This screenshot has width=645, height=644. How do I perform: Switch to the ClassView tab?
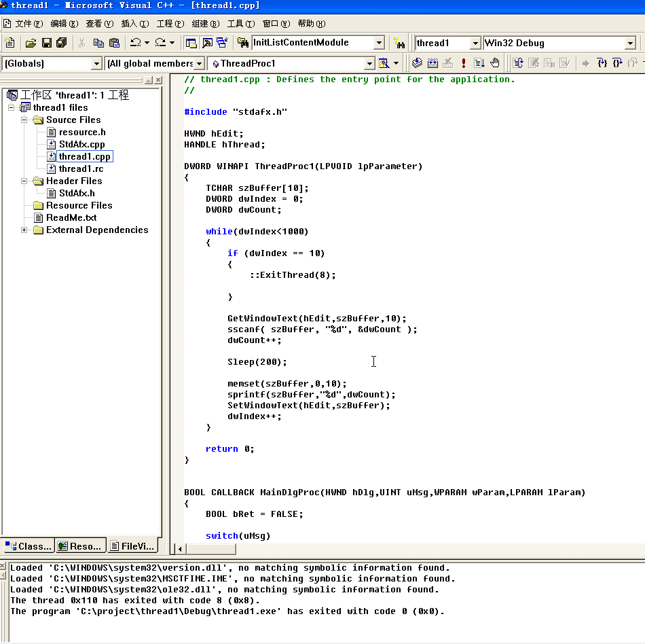(x=29, y=545)
